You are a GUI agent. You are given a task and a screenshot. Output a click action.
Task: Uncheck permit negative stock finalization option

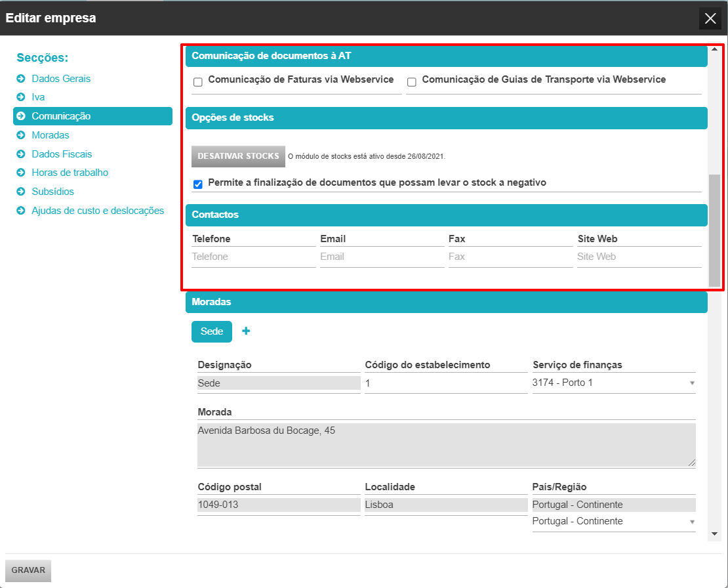[198, 184]
